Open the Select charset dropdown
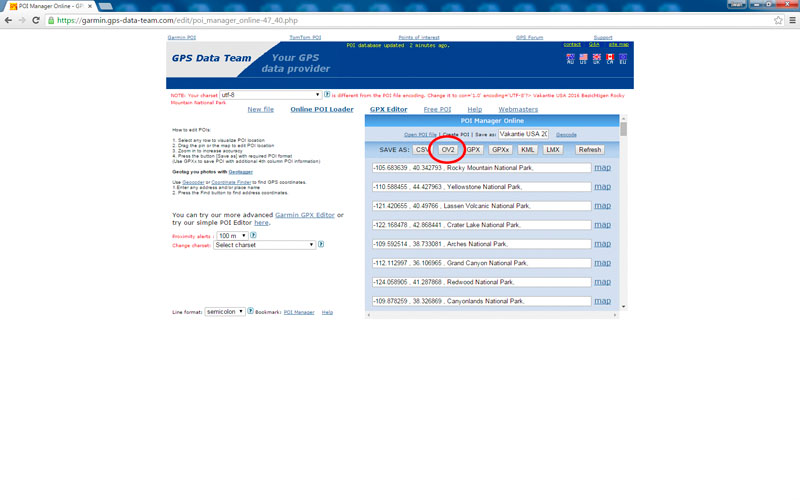The height and width of the screenshot is (500, 800). [x=264, y=244]
